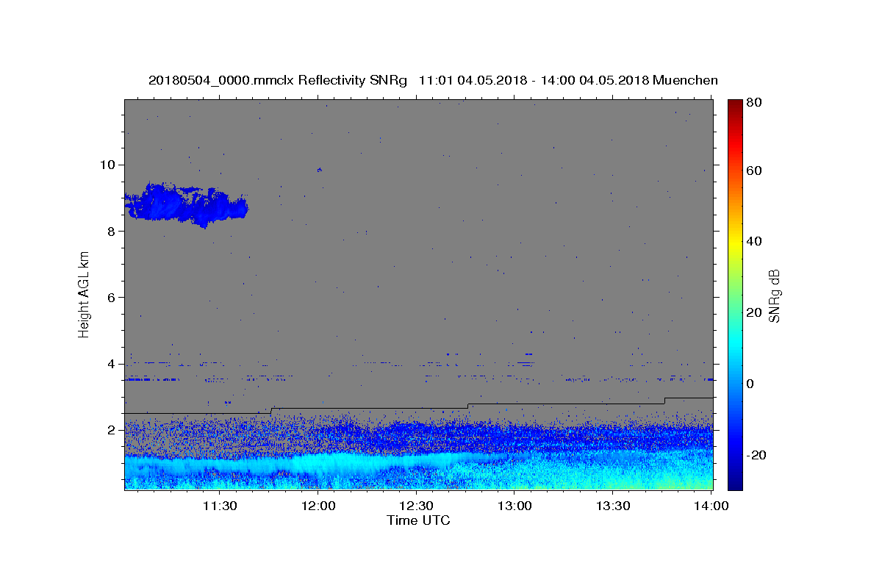Click the 12:00 time tick label
Viewport: 882px width, 588px height.
click(318, 506)
